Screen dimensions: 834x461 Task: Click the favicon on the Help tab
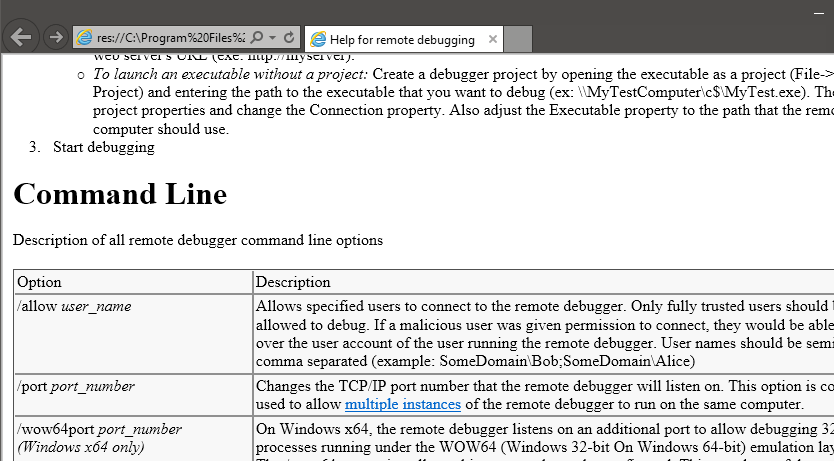click(x=318, y=40)
